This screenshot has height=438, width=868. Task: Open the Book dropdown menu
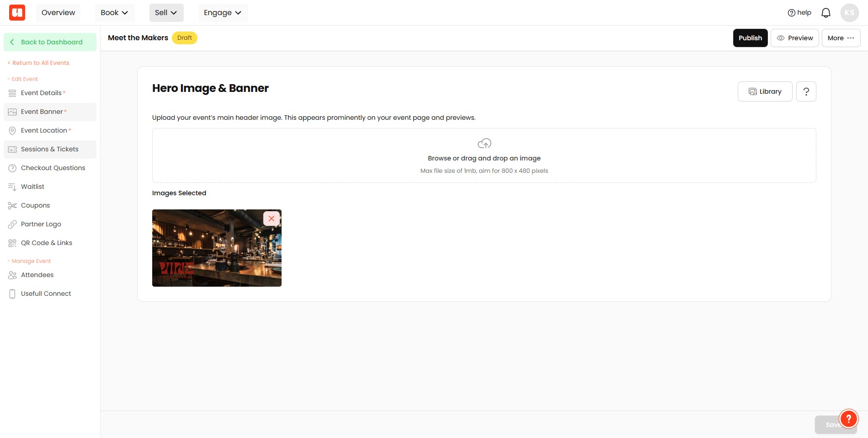[x=114, y=13]
